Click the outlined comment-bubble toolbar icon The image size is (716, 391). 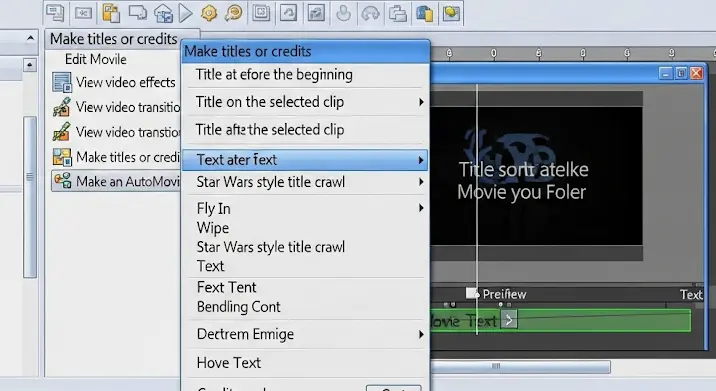tap(137, 13)
